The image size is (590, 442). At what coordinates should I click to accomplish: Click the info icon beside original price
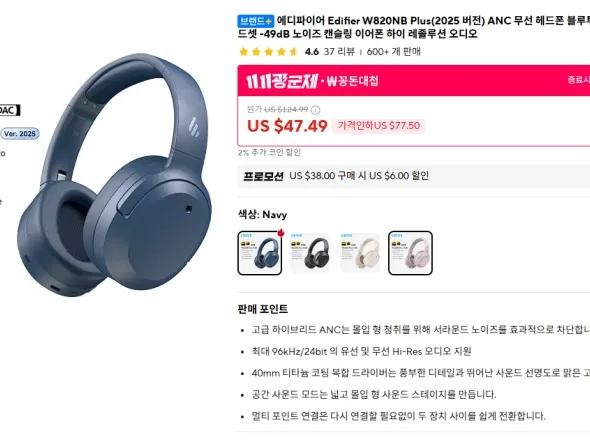tap(315, 110)
